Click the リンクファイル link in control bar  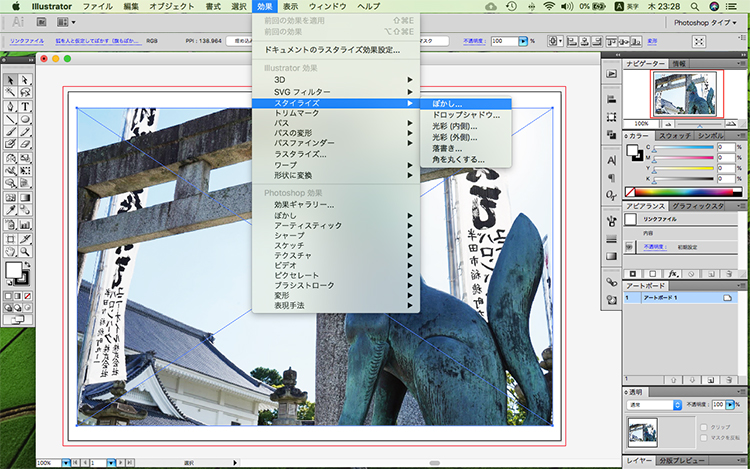pyautogui.click(x=28, y=41)
